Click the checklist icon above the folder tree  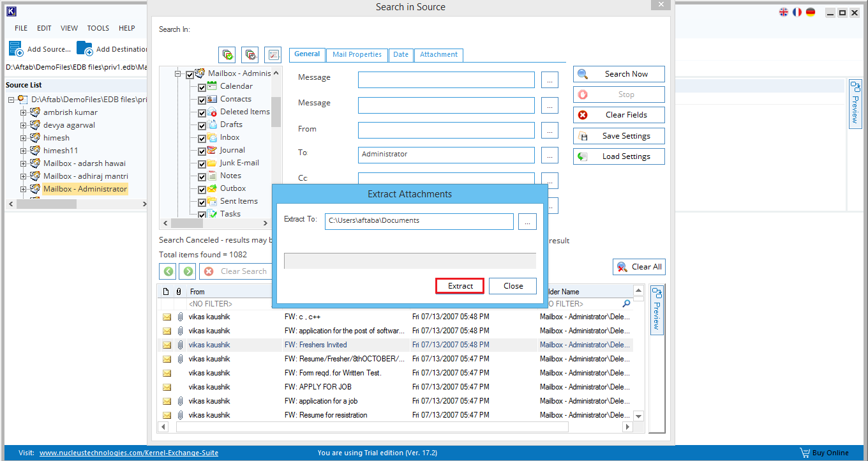click(273, 54)
